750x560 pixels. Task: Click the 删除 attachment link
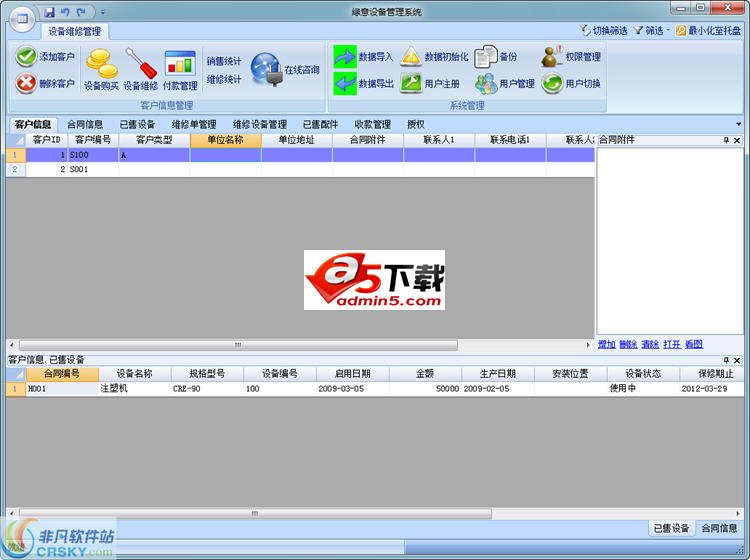point(628,344)
